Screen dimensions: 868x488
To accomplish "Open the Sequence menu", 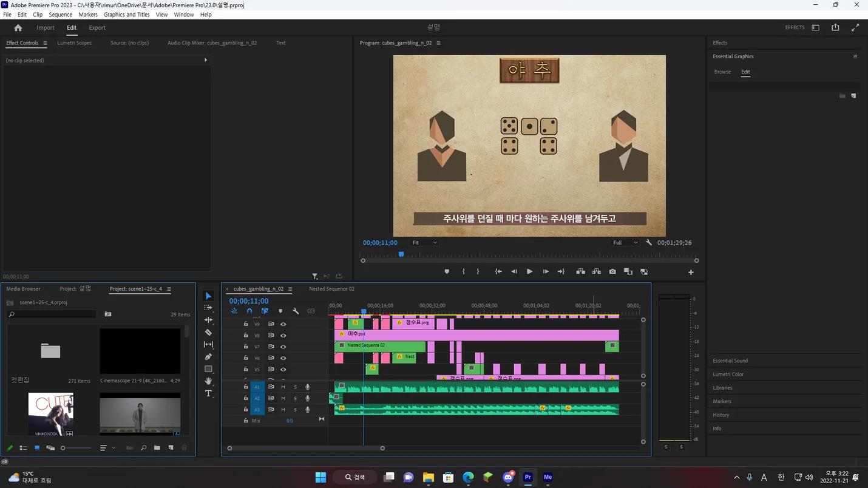I will [60, 15].
